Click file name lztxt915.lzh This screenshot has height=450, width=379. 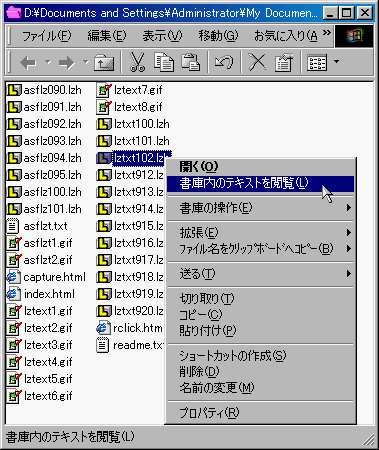(139, 226)
